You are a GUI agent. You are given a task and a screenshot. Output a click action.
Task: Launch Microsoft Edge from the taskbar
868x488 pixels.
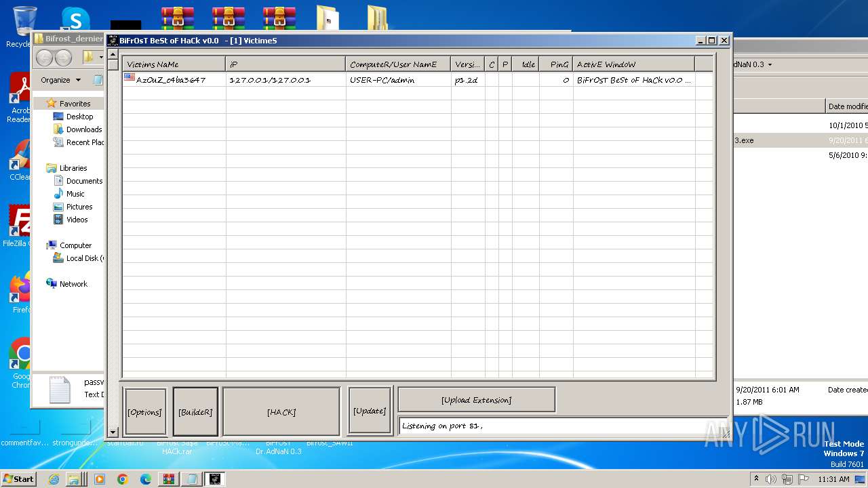point(146,479)
